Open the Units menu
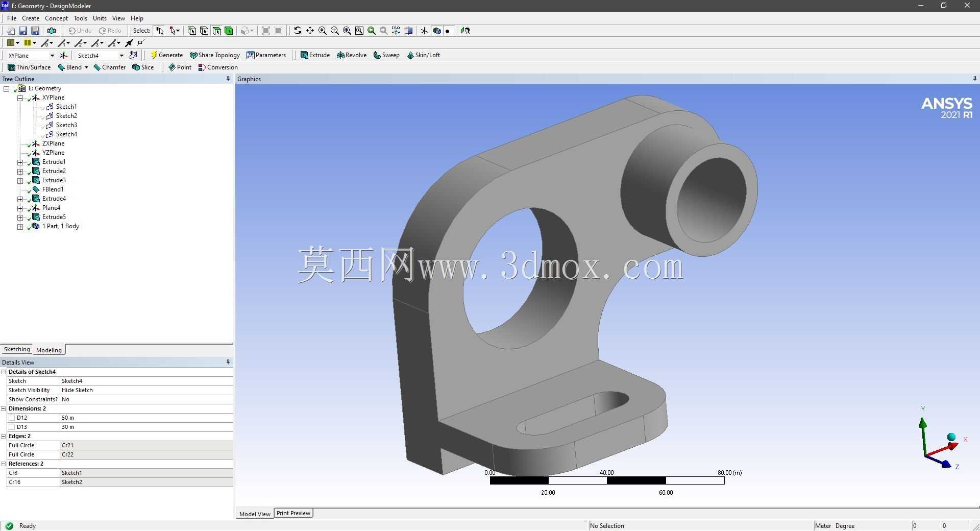This screenshot has height=531, width=980. point(100,18)
